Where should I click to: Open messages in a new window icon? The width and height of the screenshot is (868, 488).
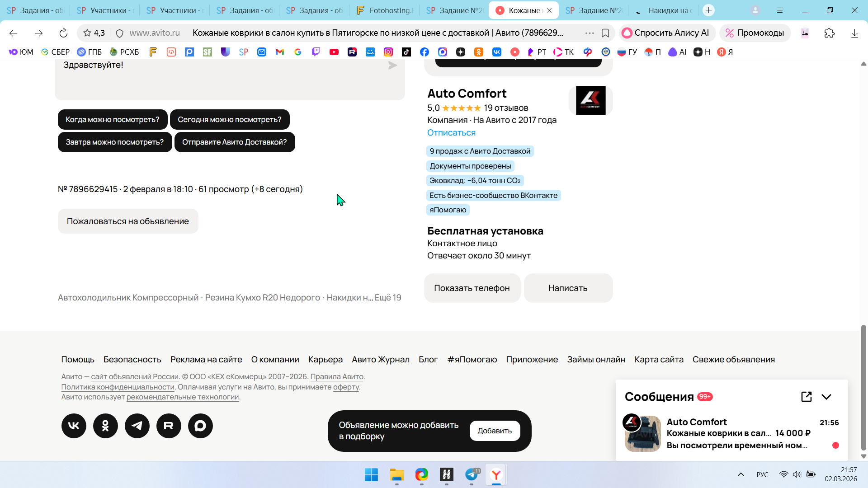coord(806,397)
